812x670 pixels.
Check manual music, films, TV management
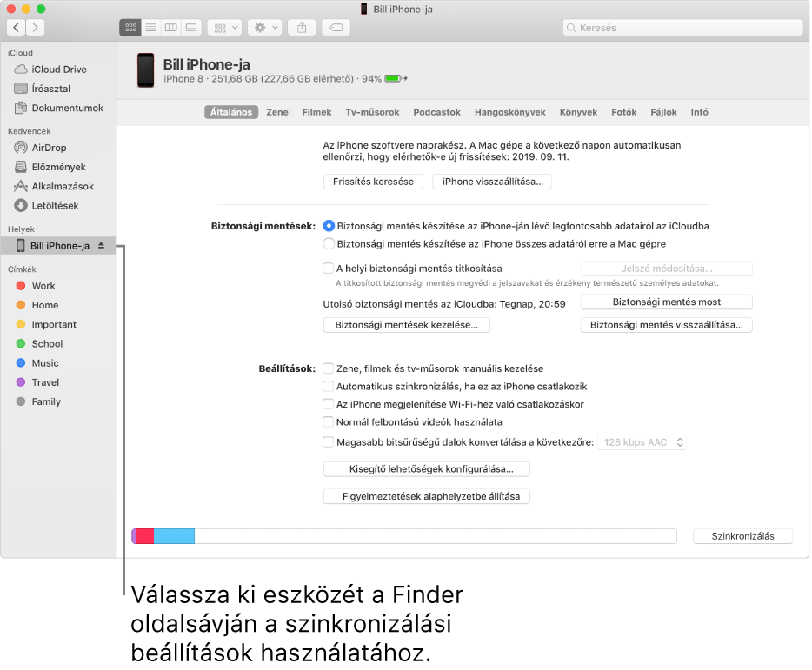328,368
